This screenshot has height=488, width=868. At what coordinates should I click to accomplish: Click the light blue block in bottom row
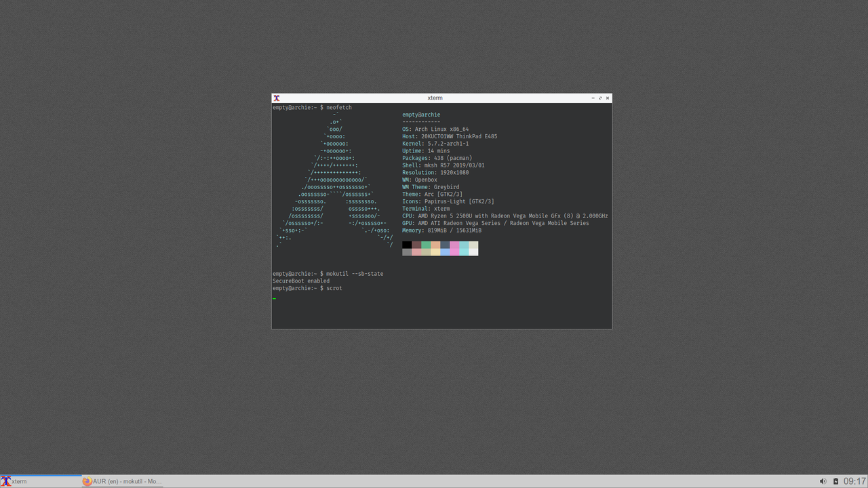445,252
